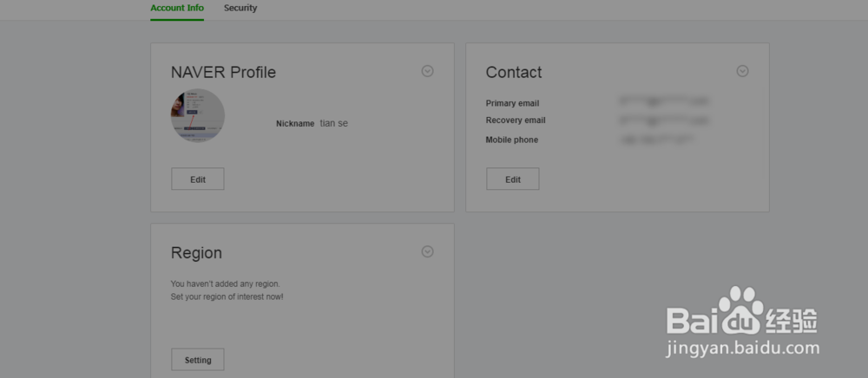
Task: Collapse the NAVER Profile section arrow
Action: pyautogui.click(x=427, y=71)
